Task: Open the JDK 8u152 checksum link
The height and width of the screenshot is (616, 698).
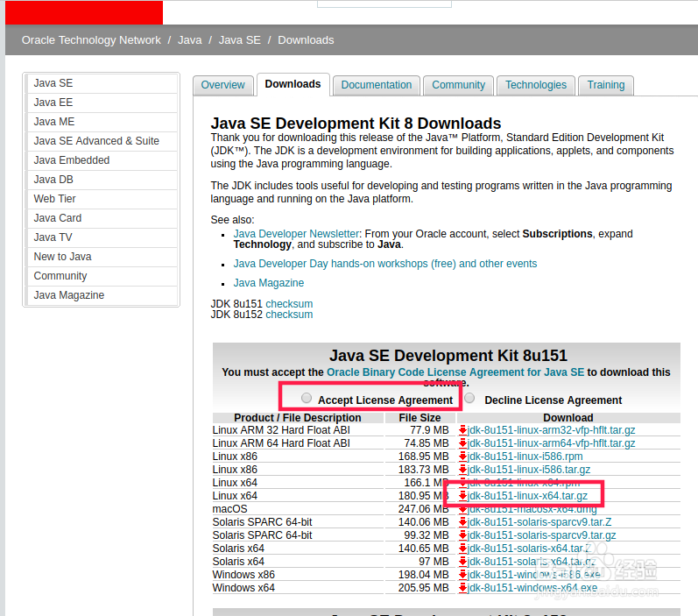Action: point(289,315)
